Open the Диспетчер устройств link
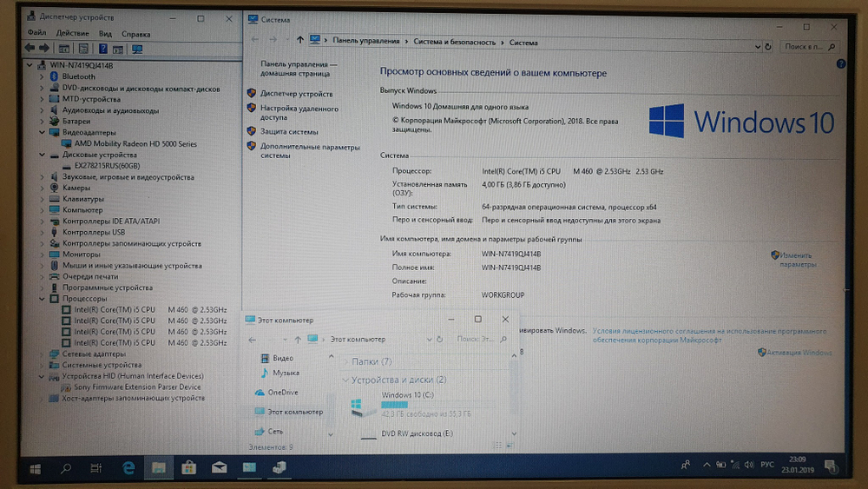Viewport: 868px width, 489px height. pyautogui.click(x=297, y=94)
